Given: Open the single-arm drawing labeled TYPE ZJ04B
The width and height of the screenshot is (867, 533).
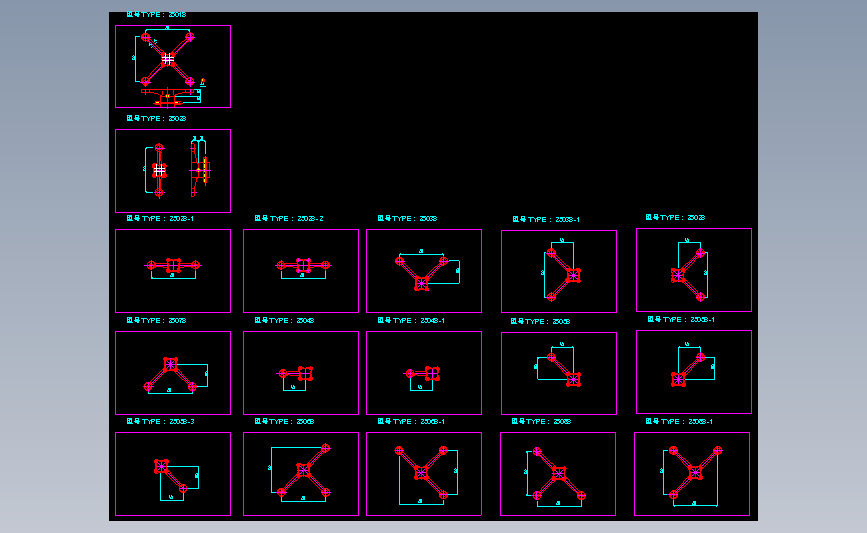Looking at the screenshot, I should [301, 373].
